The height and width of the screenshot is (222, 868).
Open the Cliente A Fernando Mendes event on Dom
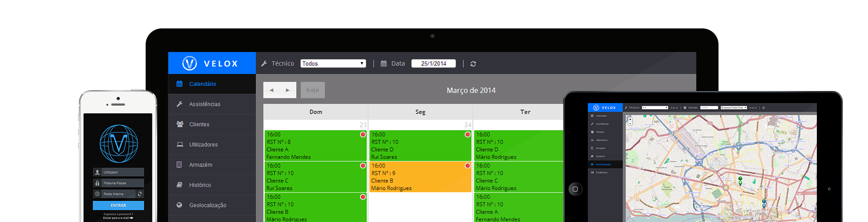click(x=315, y=145)
